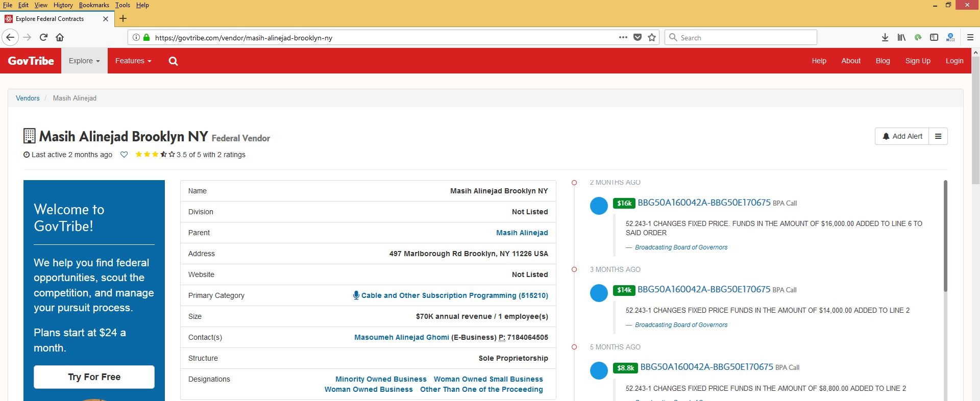Toggle the browser sidebar icon

pos(934,37)
